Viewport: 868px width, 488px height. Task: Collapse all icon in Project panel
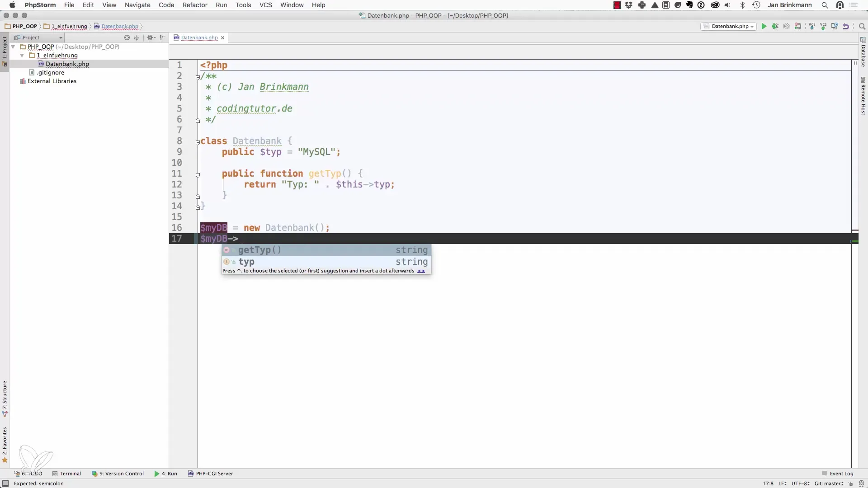137,38
